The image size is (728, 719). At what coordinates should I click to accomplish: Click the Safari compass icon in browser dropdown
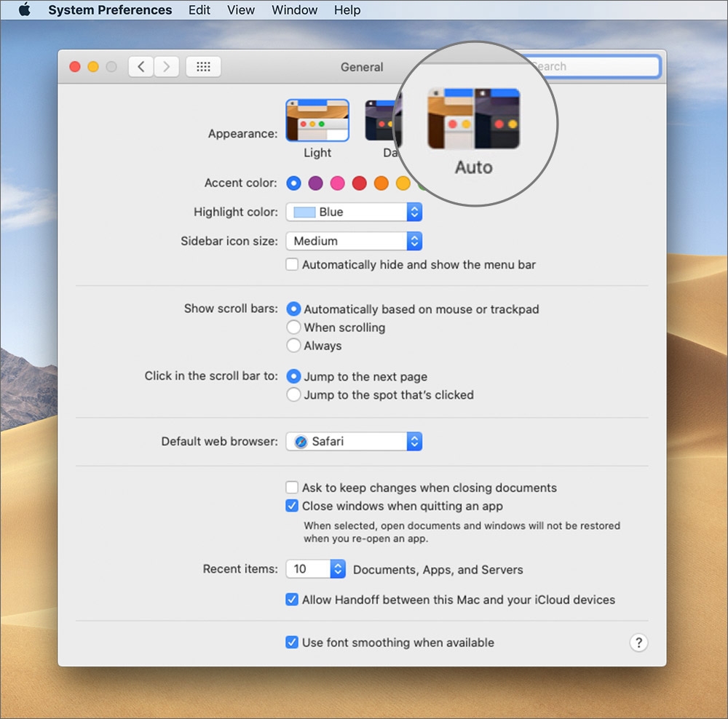tap(301, 442)
